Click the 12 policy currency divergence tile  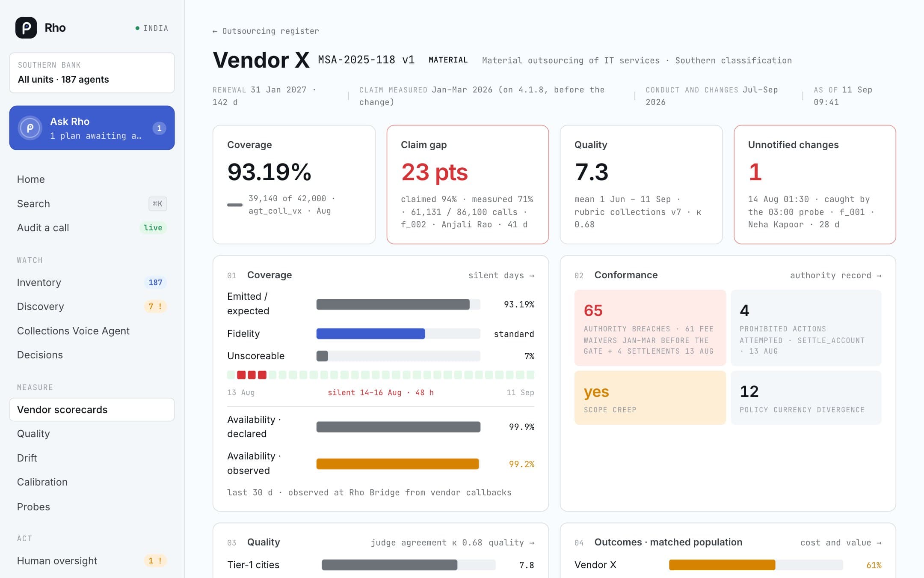(x=806, y=398)
